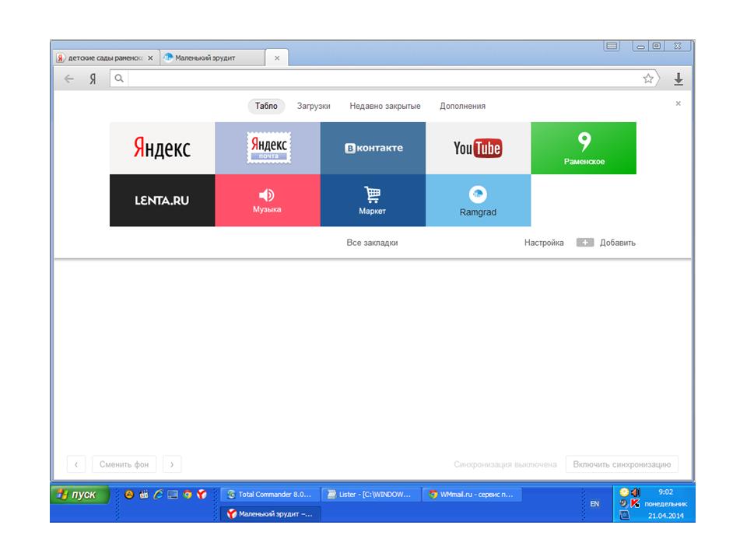Click the clapperboard quick launch icon

(143, 495)
